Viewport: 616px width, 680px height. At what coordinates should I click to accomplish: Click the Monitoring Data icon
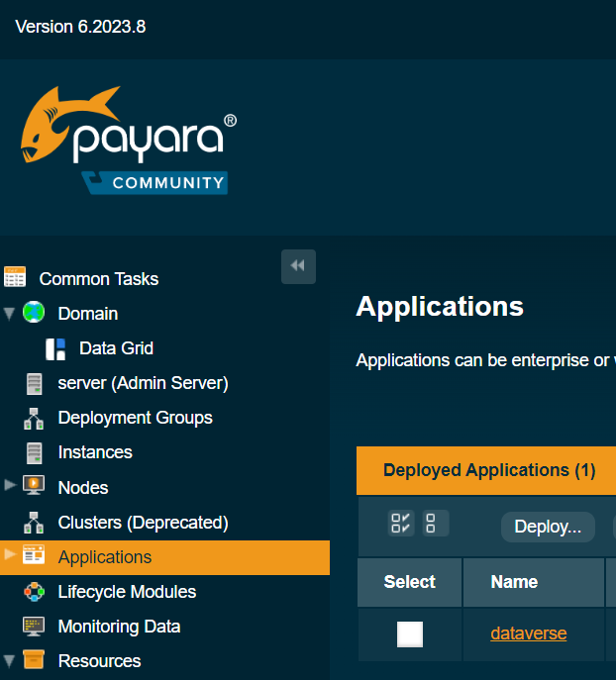click(34, 627)
